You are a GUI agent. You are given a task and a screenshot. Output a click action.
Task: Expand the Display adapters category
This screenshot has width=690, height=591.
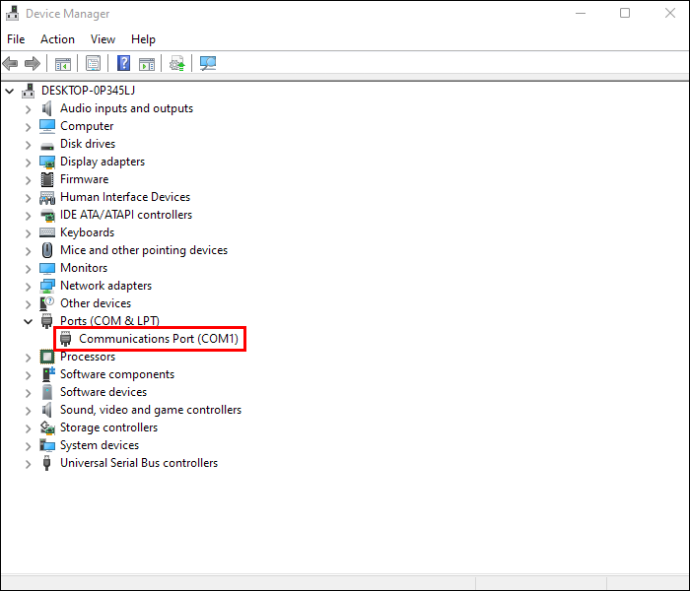pyautogui.click(x=28, y=162)
